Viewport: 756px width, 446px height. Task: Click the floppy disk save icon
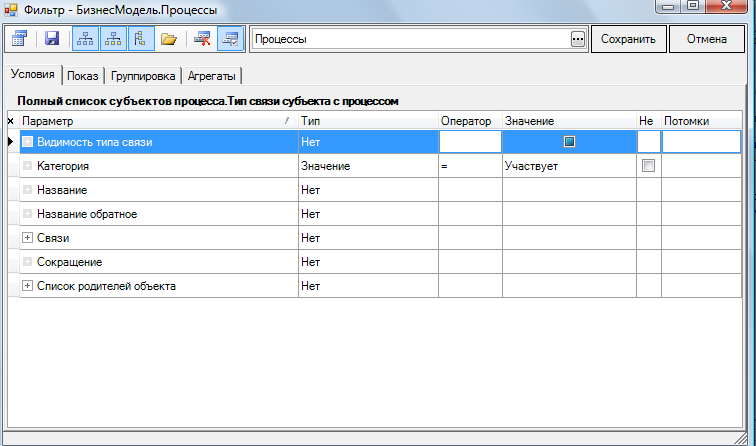click(52, 39)
